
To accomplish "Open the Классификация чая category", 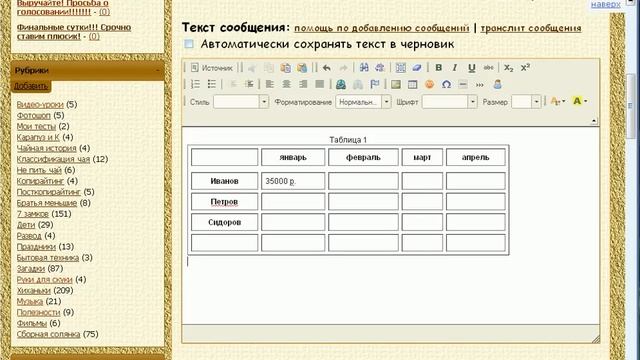I will pyautogui.click(x=53, y=159).
